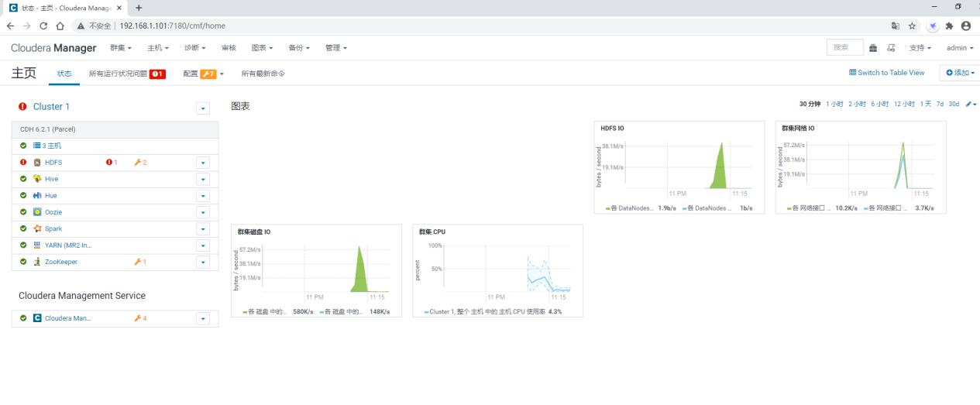980x405 pixels.
Task: Set chart time range to 30d
Action: pos(954,104)
